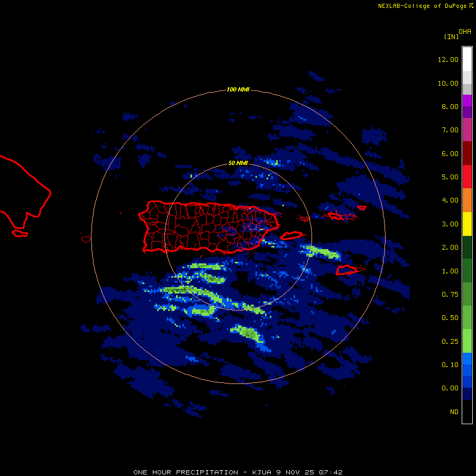Click the ND legend label
Image resolution: width=476 pixels, height=476 pixels.
click(x=454, y=412)
